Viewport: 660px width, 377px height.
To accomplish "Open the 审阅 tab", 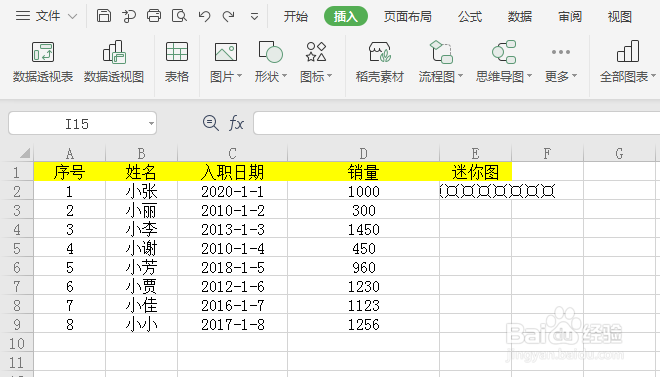I will 570,16.
